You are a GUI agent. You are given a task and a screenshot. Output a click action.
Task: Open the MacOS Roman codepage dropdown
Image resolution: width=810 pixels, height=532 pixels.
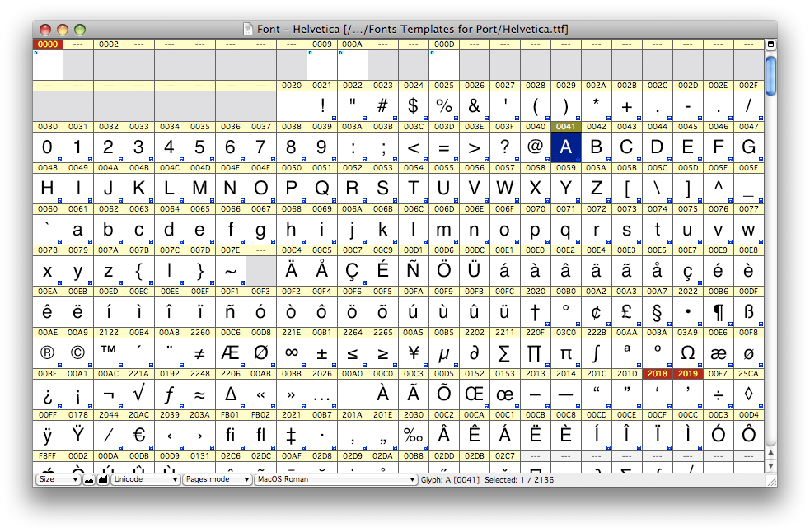coord(335,480)
